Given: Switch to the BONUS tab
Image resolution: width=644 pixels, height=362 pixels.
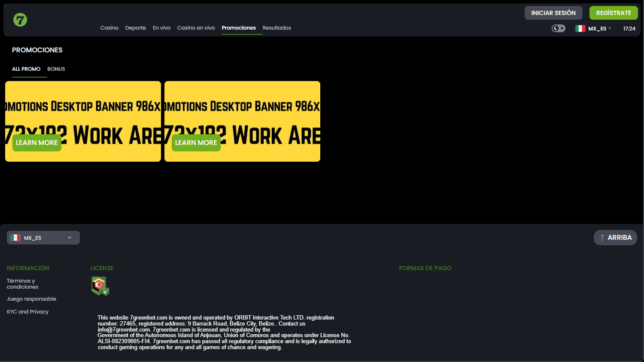Looking at the screenshot, I should (56, 69).
